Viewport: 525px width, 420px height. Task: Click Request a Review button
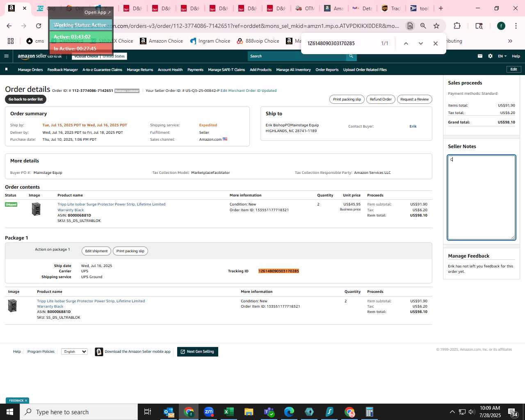(x=414, y=99)
